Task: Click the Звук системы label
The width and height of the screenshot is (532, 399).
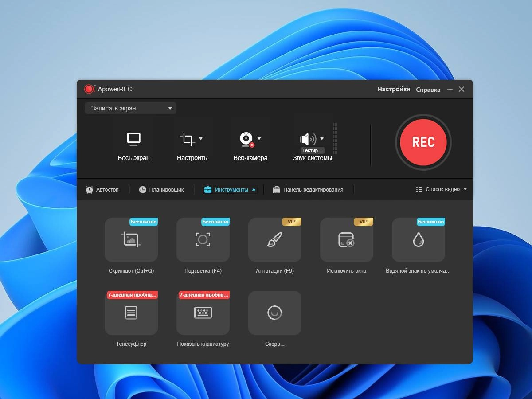Action: (x=312, y=158)
